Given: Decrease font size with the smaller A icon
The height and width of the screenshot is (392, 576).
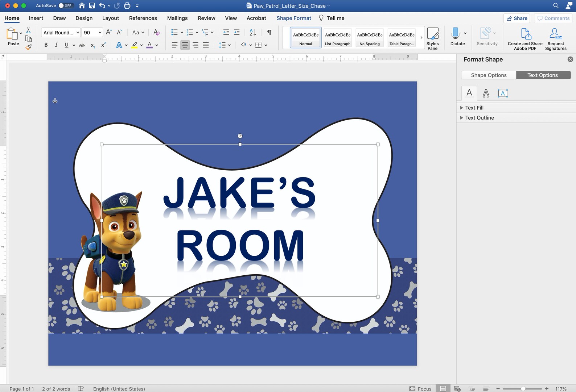Looking at the screenshot, I should (119, 32).
